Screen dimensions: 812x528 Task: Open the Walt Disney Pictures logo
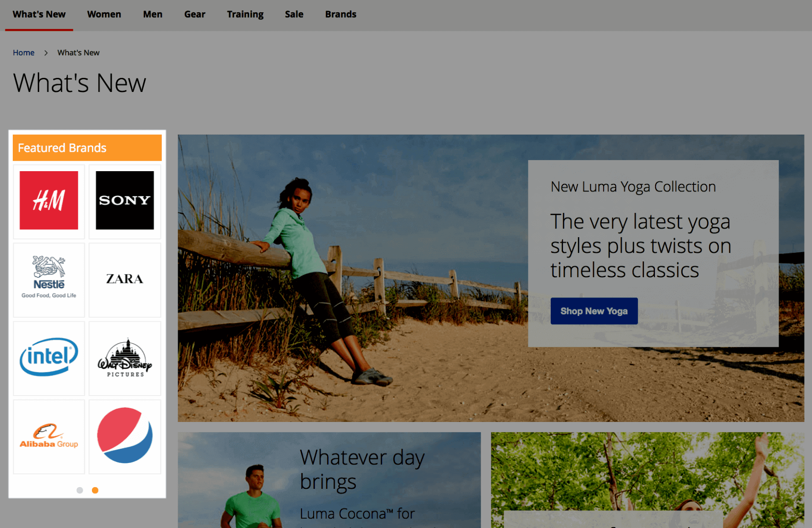[x=125, y=358]
